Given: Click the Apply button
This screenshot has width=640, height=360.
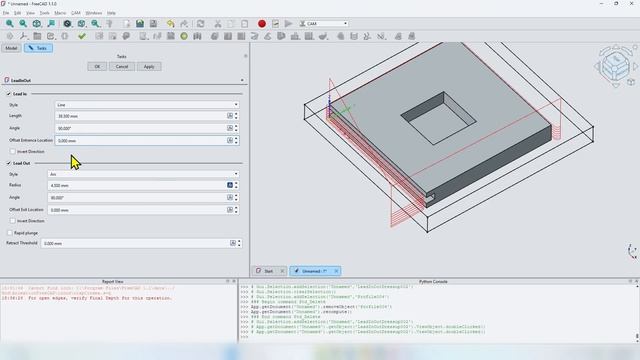Looking at the screenshot, I should 149,67.
